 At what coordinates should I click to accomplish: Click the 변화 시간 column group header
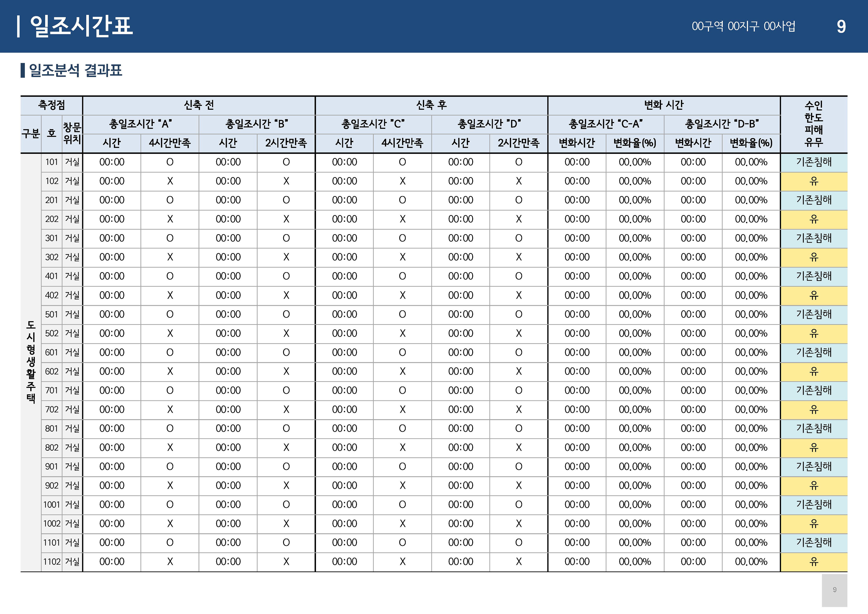pyautogui.click(x=663, y=105)
